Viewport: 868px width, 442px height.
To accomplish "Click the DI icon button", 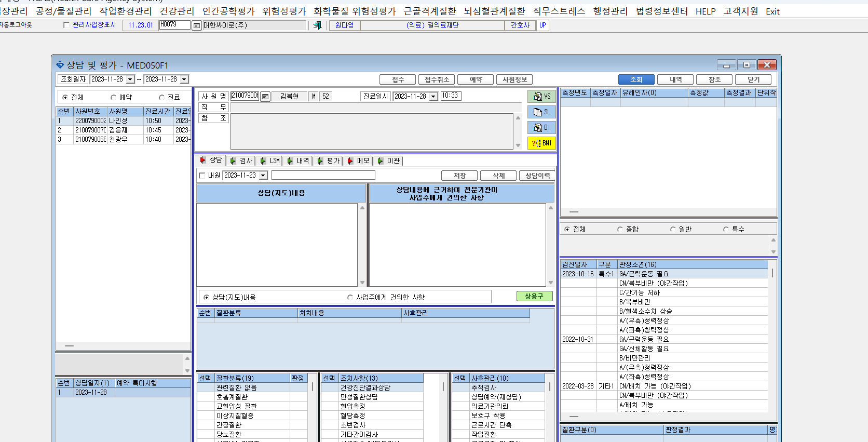I will (x=541, y=128).
